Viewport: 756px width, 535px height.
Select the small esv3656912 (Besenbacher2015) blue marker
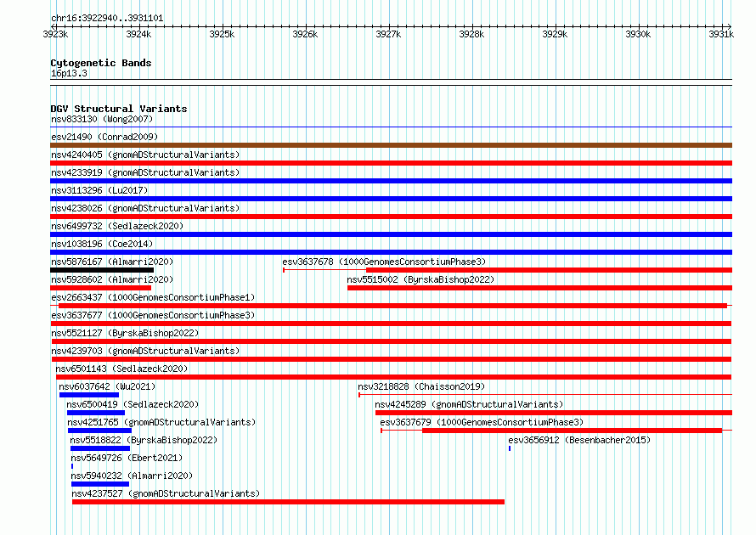pyautogui.click(x=510, y=448)
